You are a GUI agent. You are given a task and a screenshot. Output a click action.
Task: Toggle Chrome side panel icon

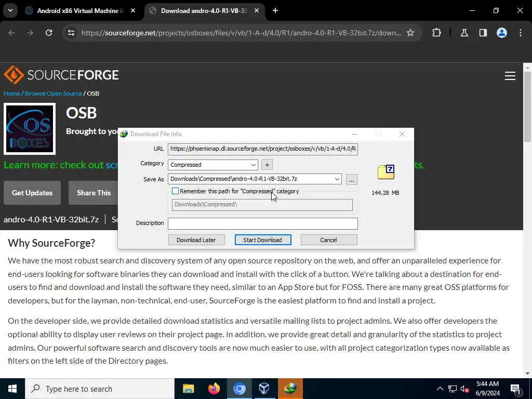pyautogui.click(x=483, y=33)
